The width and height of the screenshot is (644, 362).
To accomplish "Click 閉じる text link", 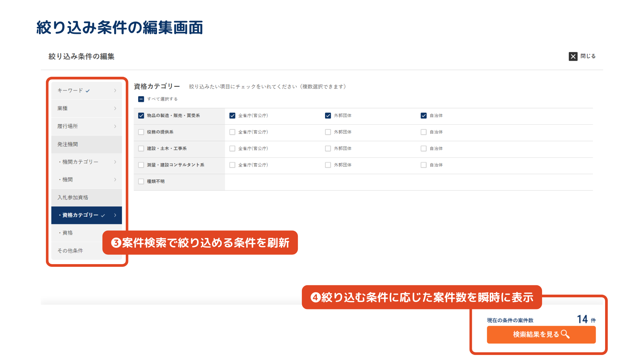I will (588, 56).
